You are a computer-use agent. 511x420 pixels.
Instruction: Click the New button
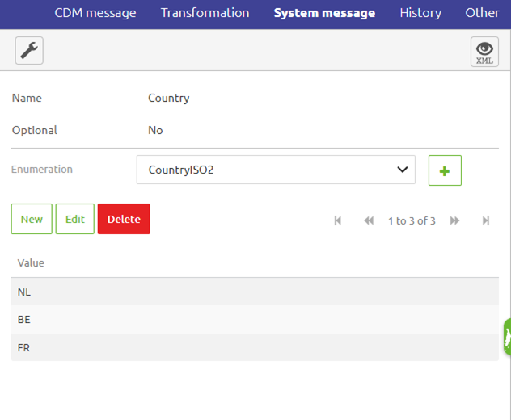[x=32, y=219]
